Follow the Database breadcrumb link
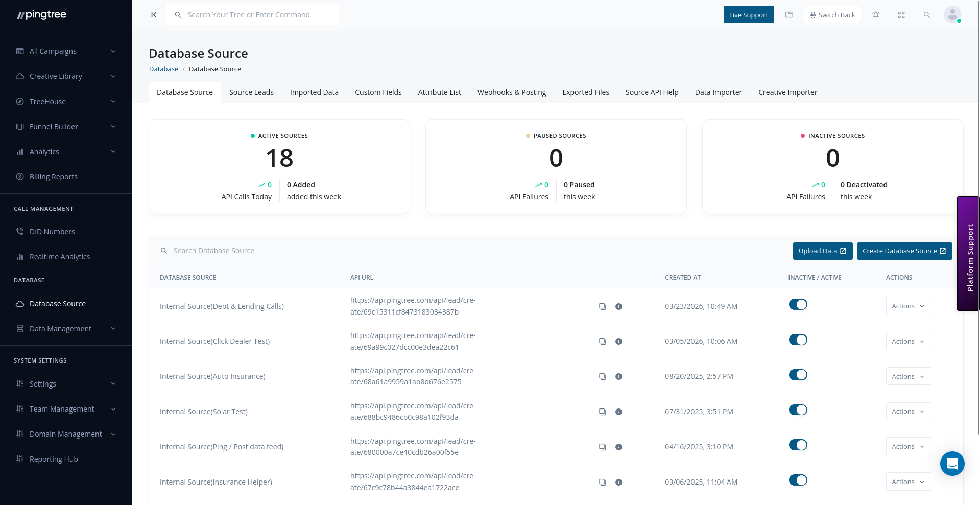The width and height of the screenshot is (980, 505). pyautogui.click(x=163, y=69)
